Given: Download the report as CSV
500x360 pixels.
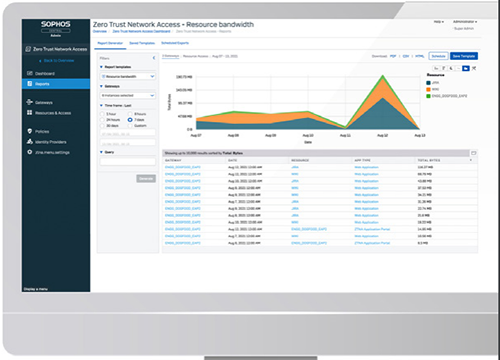Looking at the screenshot, I should pos(406,56).
